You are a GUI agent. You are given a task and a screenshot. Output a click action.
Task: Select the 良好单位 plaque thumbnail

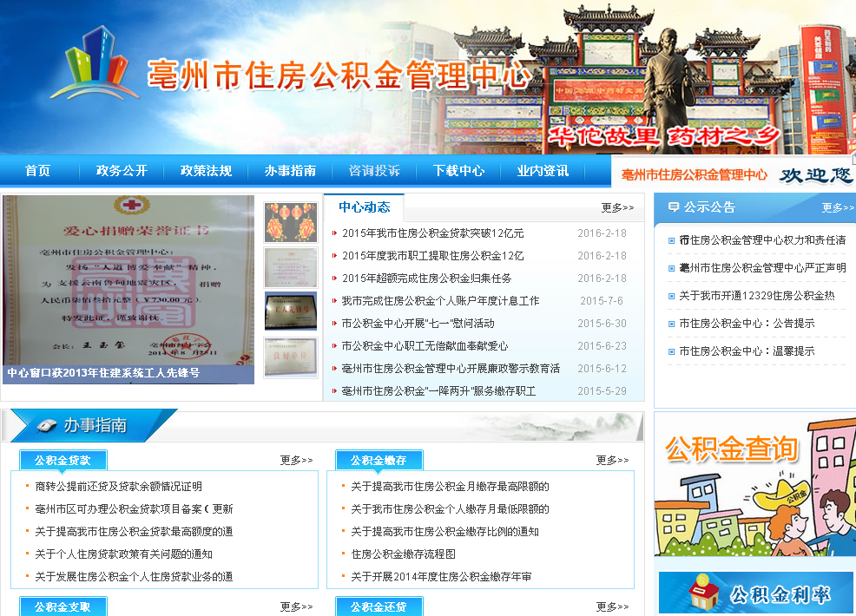(x=291, y=357)
